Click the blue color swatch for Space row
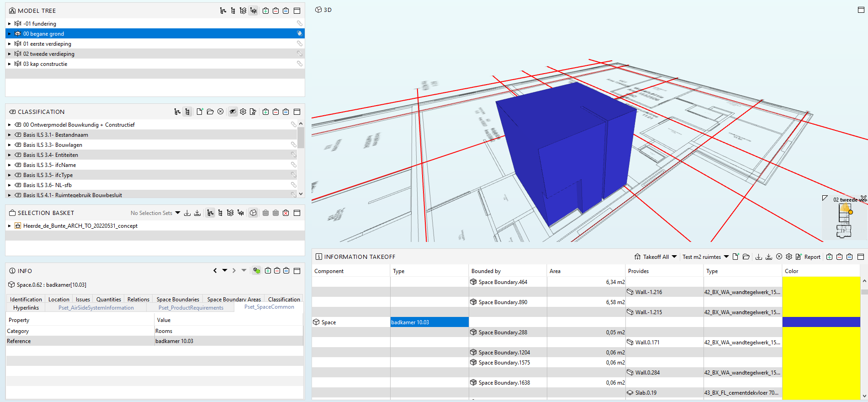The width and height of the screenshot is (868, 402). (x=821, y=322)
